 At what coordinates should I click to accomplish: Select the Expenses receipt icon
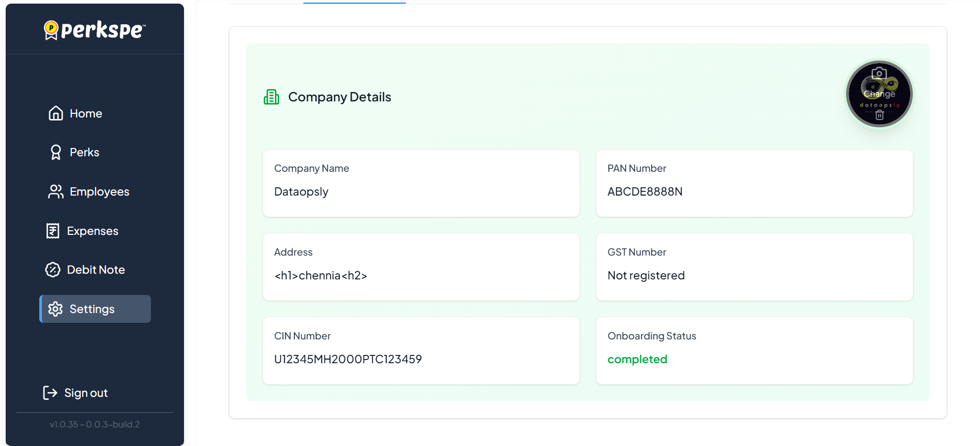click(x=53, y=231)
